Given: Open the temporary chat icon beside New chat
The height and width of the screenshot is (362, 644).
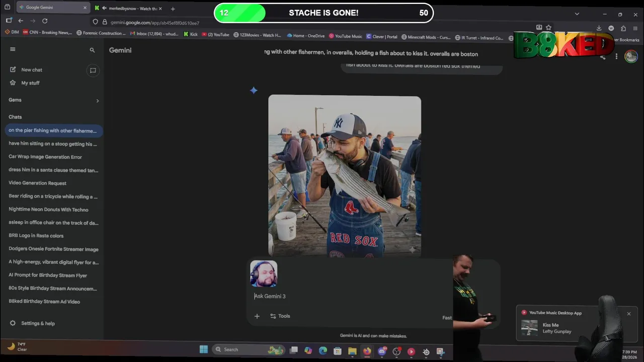Looking at the screenshot, I should 93,70.
